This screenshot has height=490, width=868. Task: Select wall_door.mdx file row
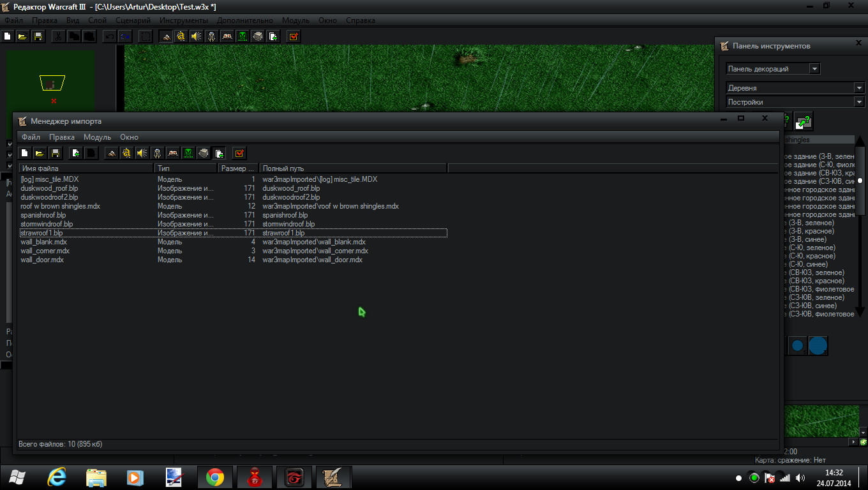(233, 260)
